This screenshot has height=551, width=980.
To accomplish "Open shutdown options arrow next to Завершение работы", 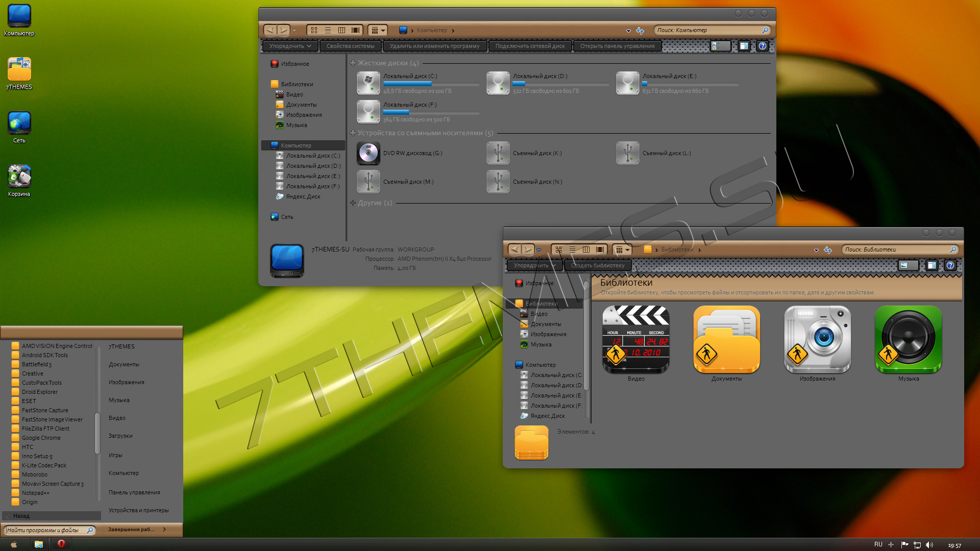I will pos(164,530).
